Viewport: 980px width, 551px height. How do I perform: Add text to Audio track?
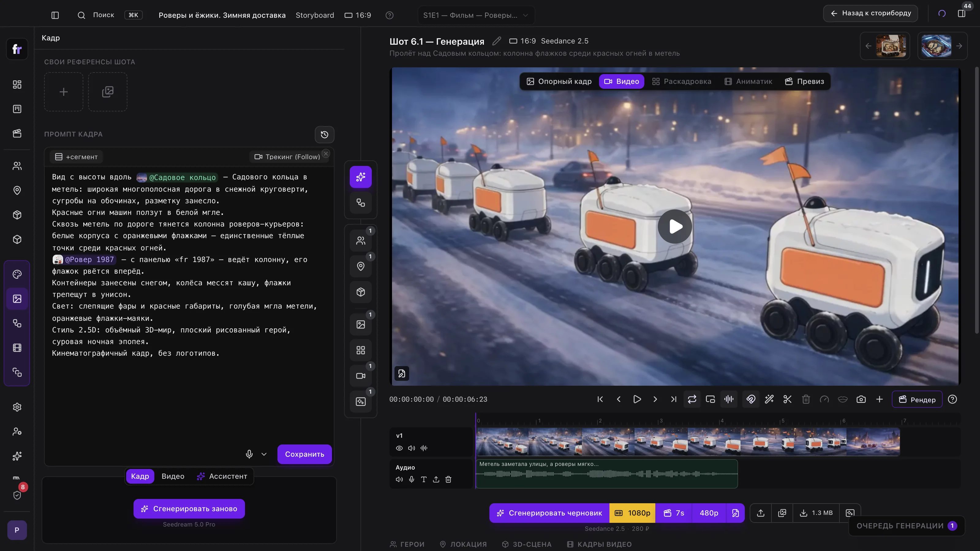[424, 479]
